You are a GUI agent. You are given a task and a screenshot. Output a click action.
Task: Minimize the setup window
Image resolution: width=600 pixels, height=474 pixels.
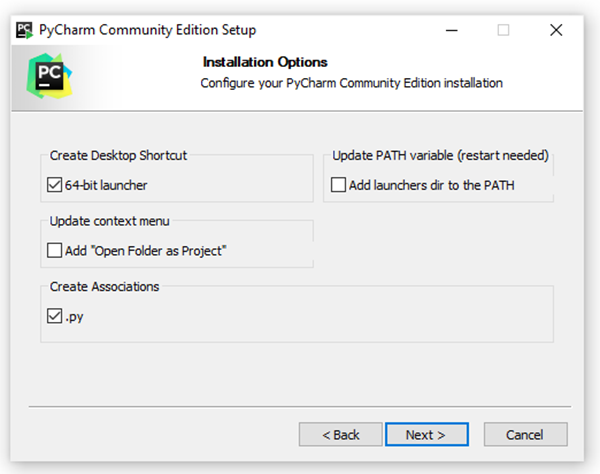pyautogui.click(x=450, y=30)
